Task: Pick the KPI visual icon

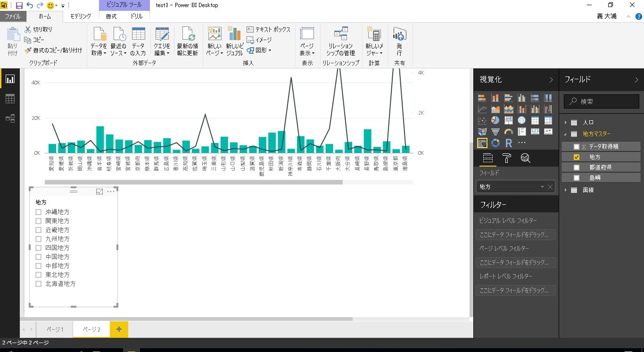Action: point(548,132)
